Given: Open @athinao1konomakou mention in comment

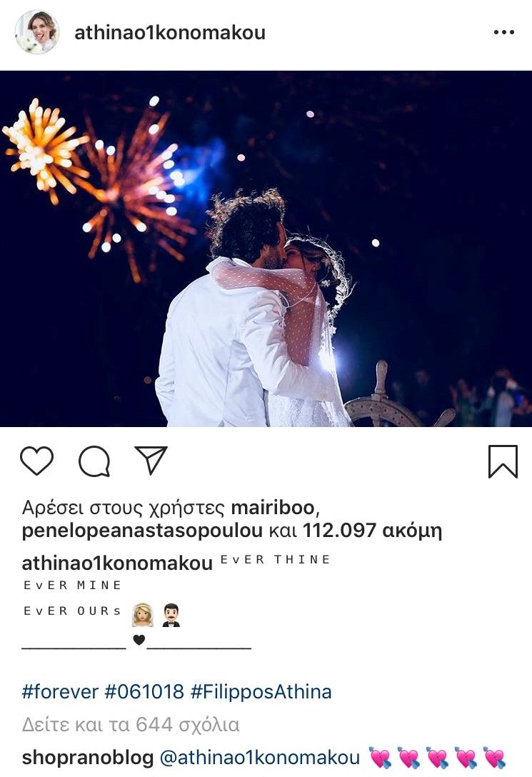Looking at the screenshot, I should [x=259, y=758].
